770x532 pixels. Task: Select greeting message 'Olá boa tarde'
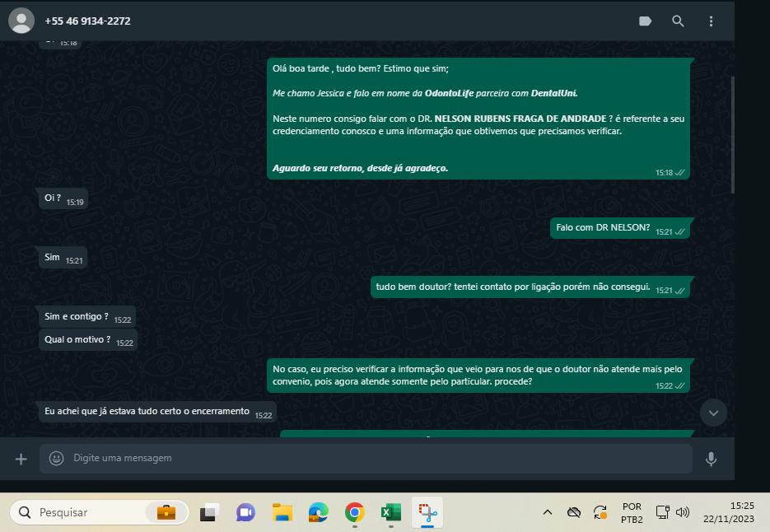click(478, 119)
